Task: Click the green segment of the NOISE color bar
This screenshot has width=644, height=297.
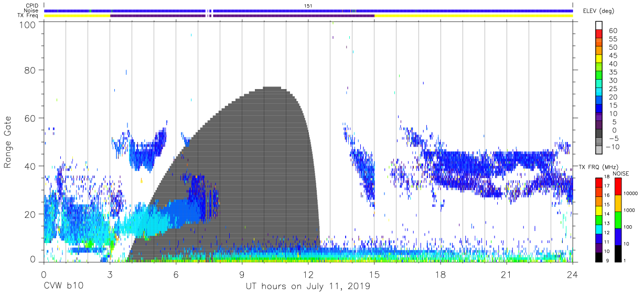Action: pos(617,220)
